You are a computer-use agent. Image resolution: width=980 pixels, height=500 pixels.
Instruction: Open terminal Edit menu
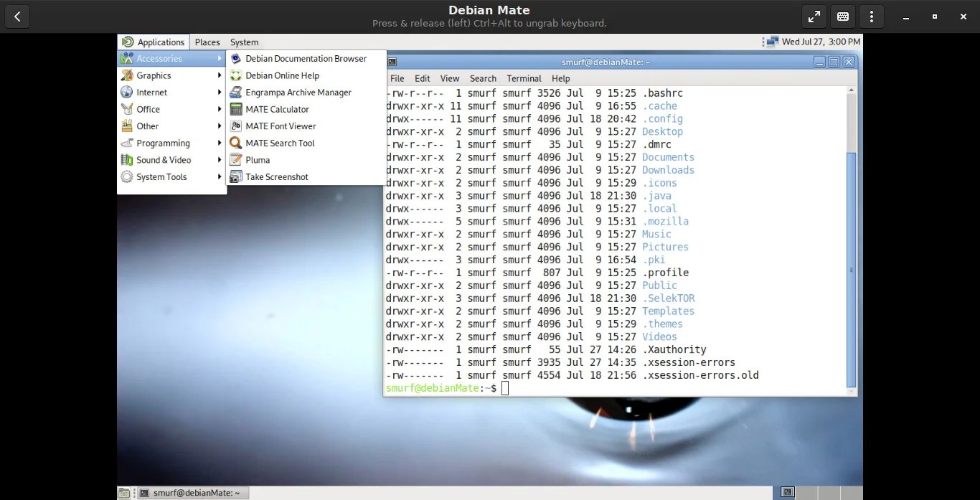[423, 78]
